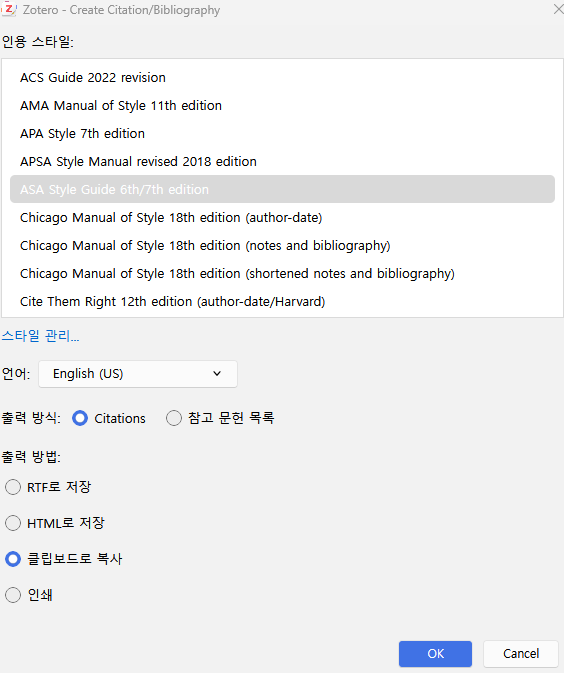
Task: Open the English (US) language dropdown
Action: [138, 374]
